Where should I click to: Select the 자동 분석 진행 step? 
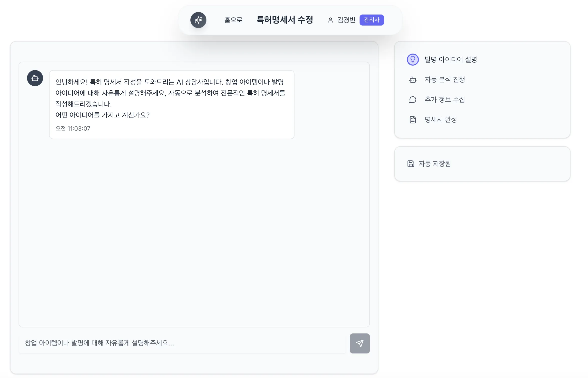pyautogui.click(x=445, y=80)
